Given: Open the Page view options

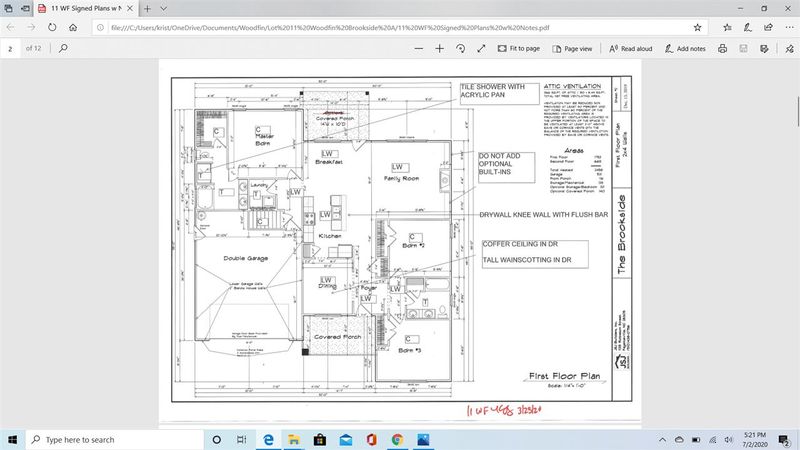Looking at the screenshot, I should 572,48.
